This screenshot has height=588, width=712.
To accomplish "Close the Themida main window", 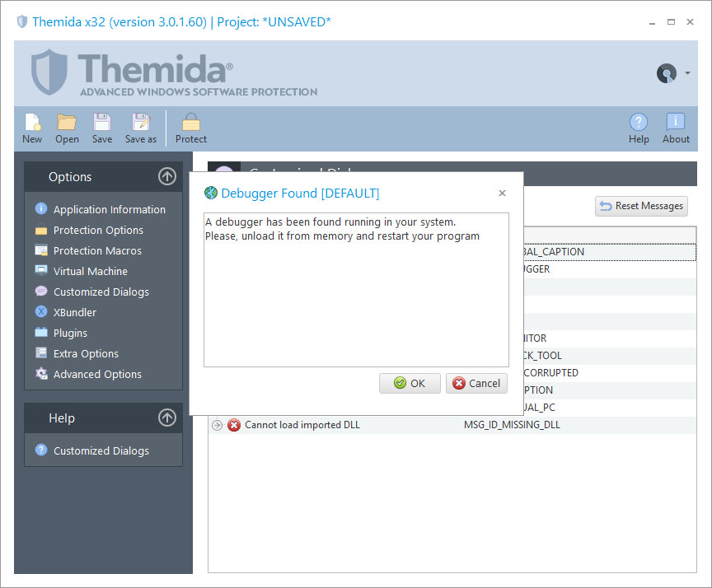I will [x=690, y=21].
